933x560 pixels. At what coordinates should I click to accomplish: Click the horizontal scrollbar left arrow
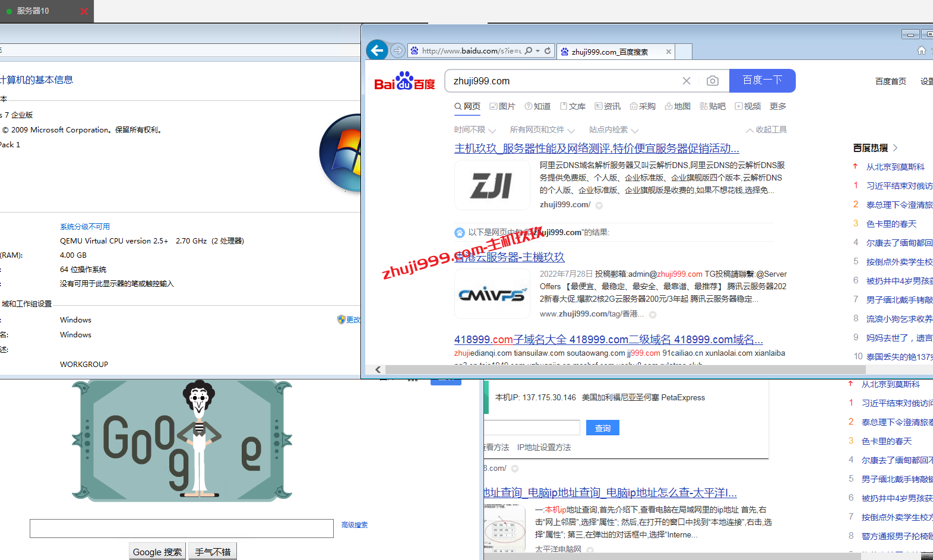(378, 369)
